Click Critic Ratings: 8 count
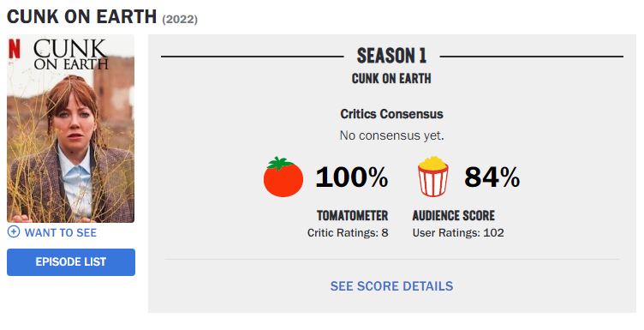644x330 pixels. pos(348,233)
